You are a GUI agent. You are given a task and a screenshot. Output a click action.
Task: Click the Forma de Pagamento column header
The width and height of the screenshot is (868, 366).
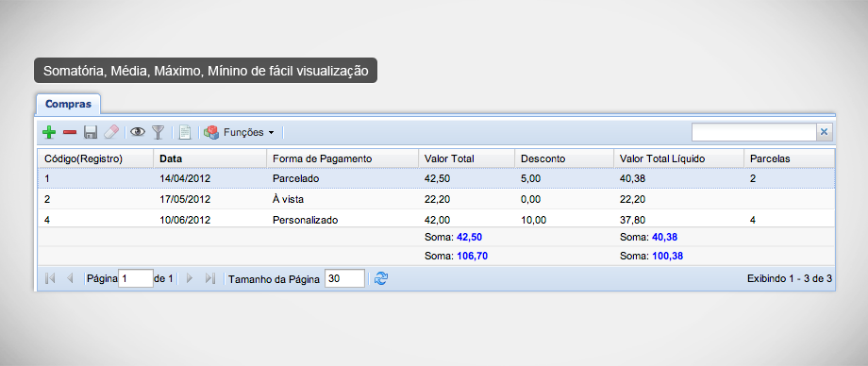(342, 158)
